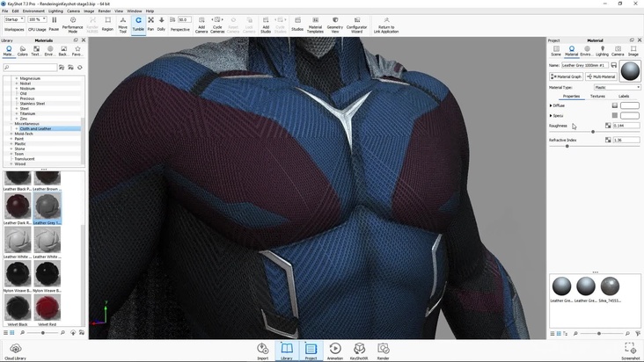This screenshot has height=362, width=644.
Task: Open the Render dialog
Action: click(383, 351)
